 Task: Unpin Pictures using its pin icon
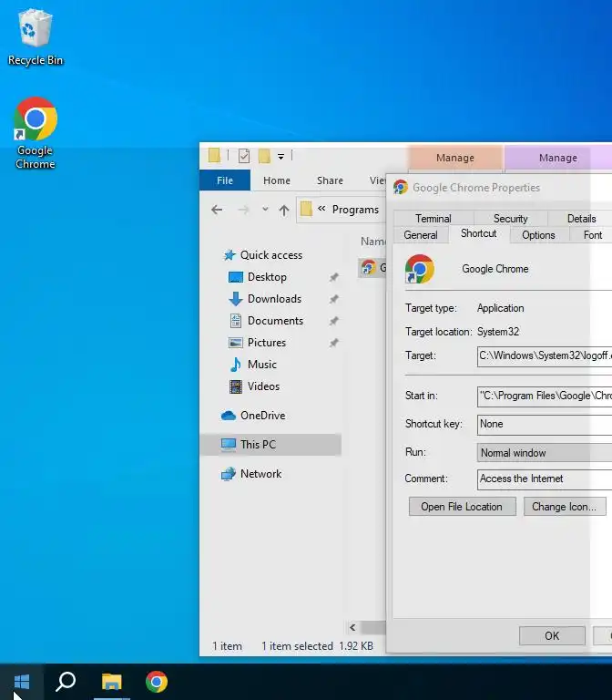[x=333, y=343]
